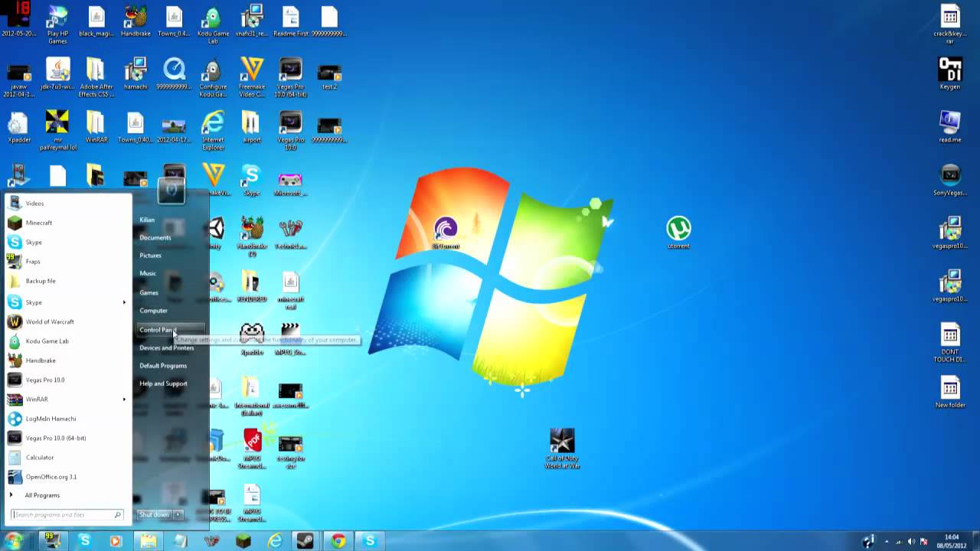Open the clock and date in taskbar

click(952, 541)
